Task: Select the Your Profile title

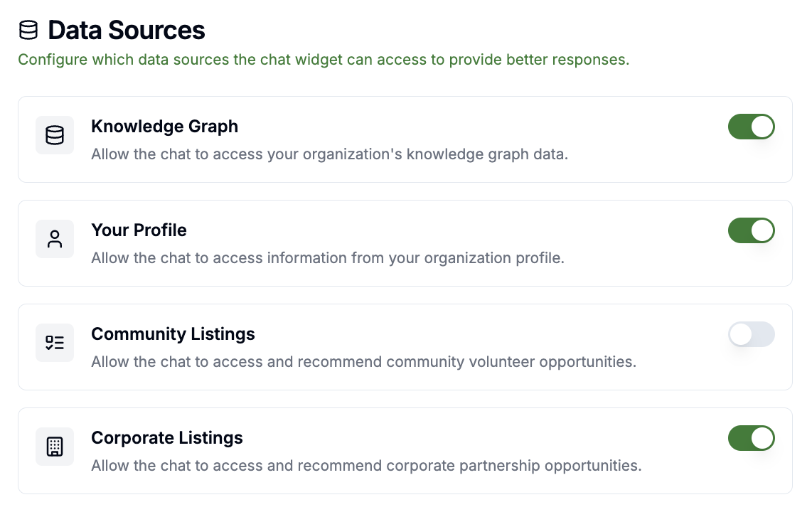Action: point(139,230)
